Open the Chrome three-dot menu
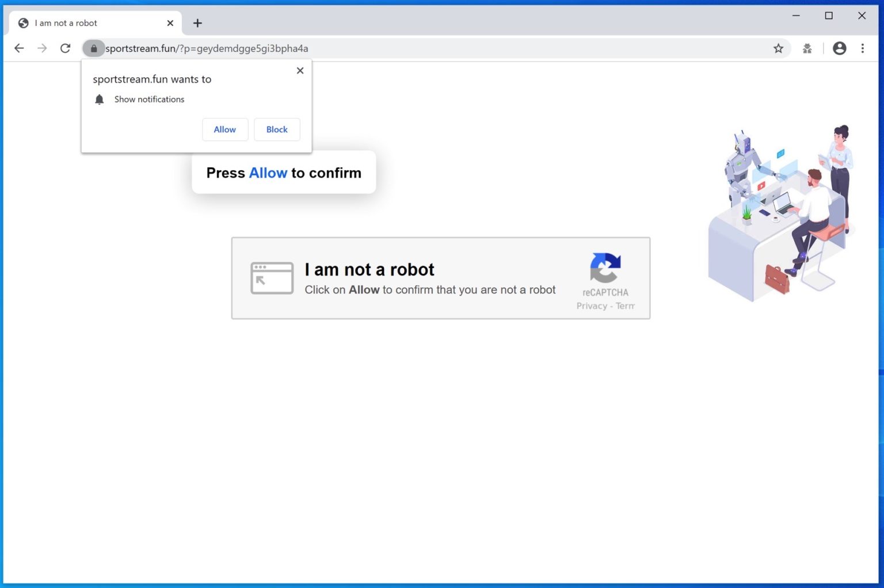Viewport: 884px width, 588px height. click(x=862, y=48)
